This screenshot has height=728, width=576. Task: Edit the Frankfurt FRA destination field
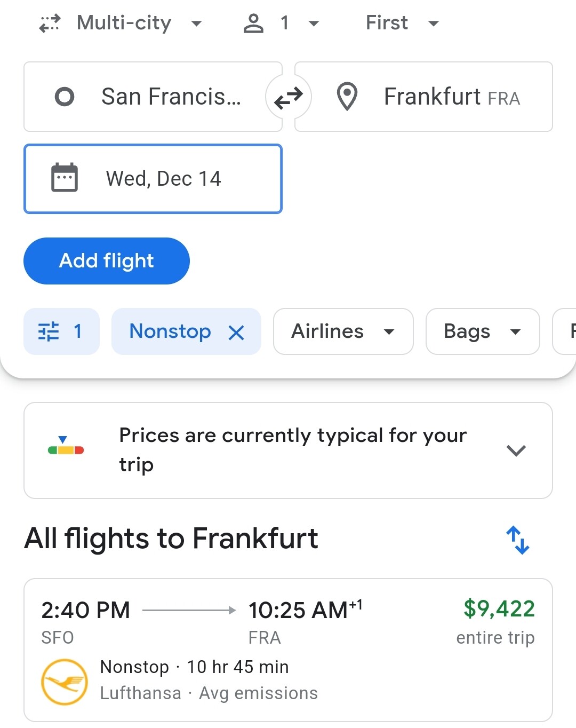[x=423, y=97]
